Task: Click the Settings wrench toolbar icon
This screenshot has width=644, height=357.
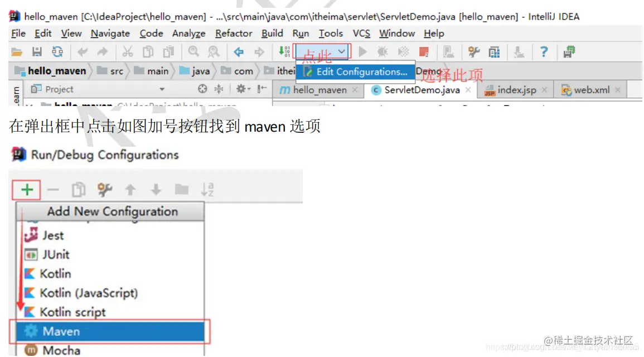Action: coord(473,52)
